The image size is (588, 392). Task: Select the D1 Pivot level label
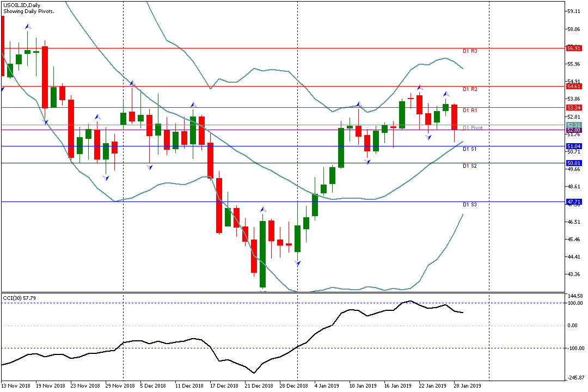473,128
